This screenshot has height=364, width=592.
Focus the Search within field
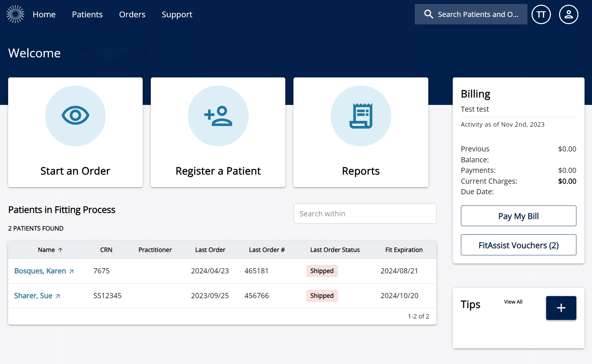pos(365,214)
